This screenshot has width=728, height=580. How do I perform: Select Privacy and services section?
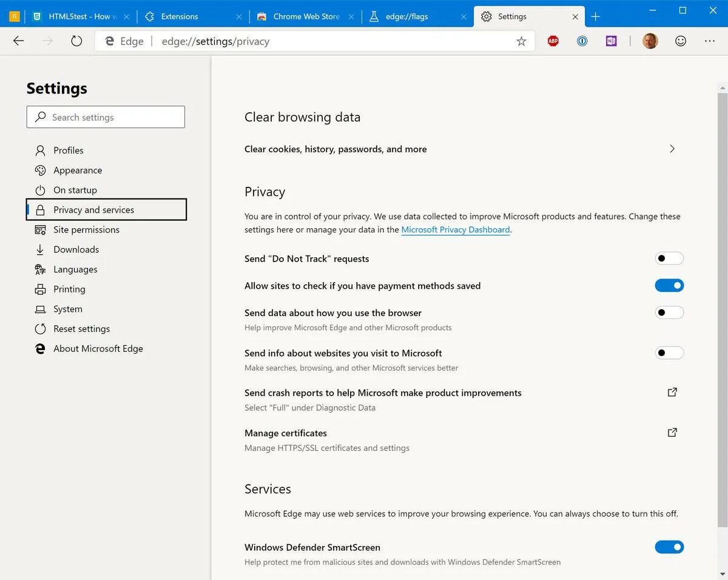pos(106,209)
